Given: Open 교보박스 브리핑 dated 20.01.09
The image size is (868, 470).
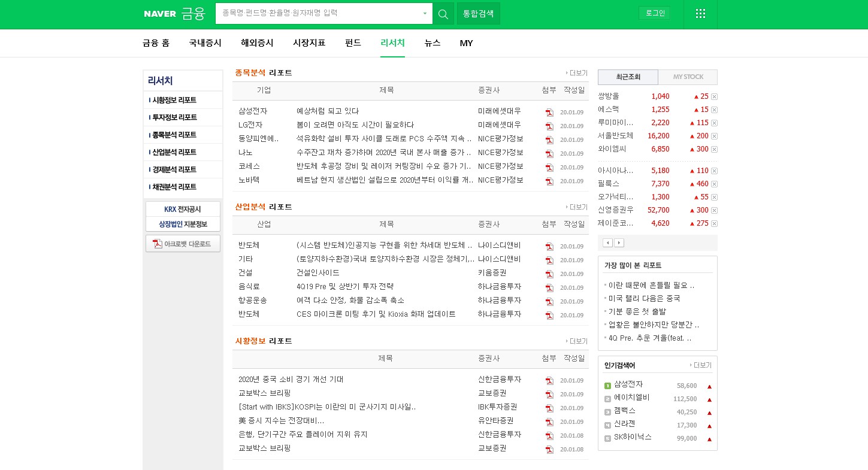Looking at the screenshot, I should 264,393.
